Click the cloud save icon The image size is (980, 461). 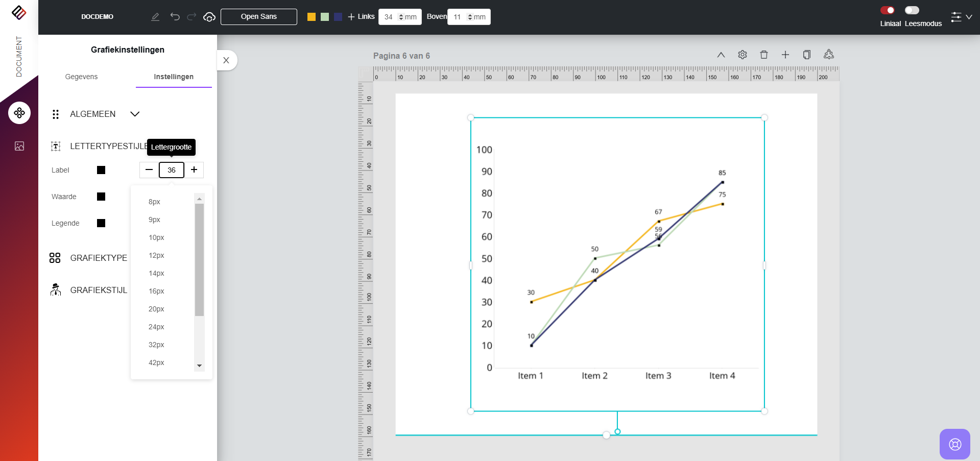tap(209, 17)
